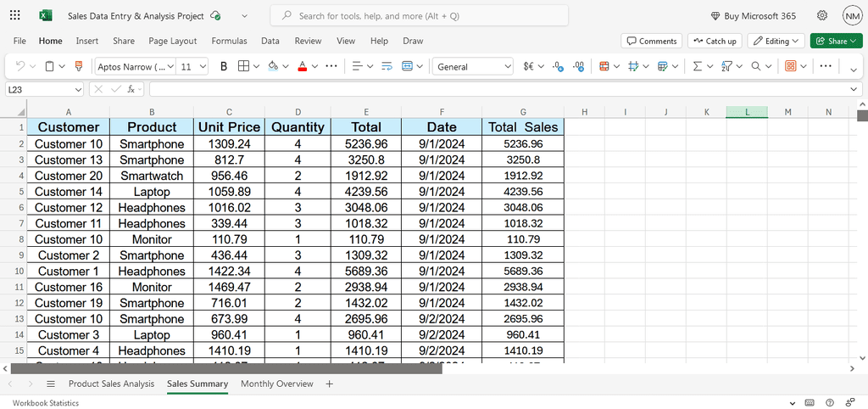The image size is (868, 409).
Task: Switch to Monthly Overview sheet tab
Action: [x=277, y=384]
